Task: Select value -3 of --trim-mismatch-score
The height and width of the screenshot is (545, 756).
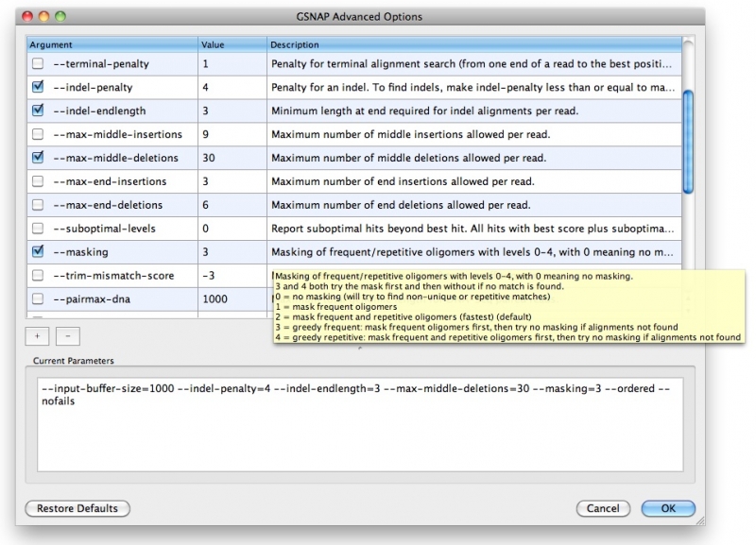Action: (208, 276)
